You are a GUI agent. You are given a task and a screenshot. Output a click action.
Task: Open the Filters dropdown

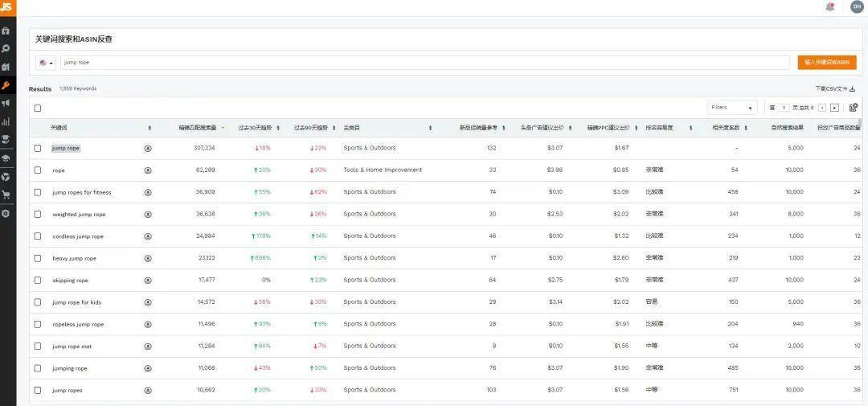[x=731, y=107]
